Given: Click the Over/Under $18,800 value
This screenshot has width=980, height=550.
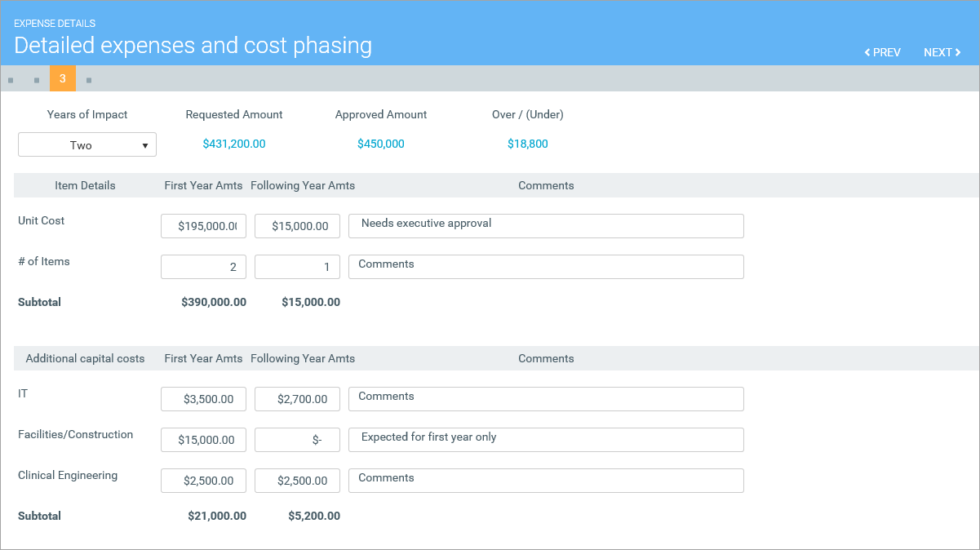Looking at the screenshot, I should pyautogui.click(x=527, y=144).
